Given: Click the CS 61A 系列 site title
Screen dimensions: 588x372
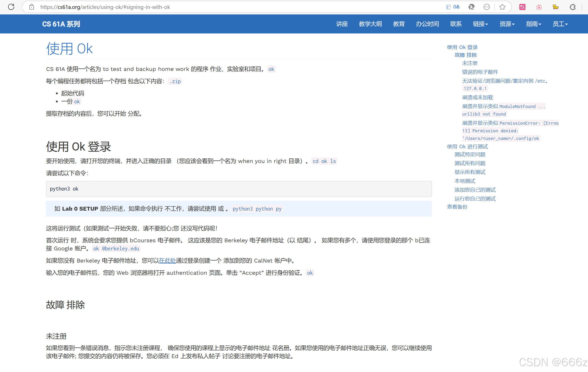Looking at the screenshot, I should [61, 24].
